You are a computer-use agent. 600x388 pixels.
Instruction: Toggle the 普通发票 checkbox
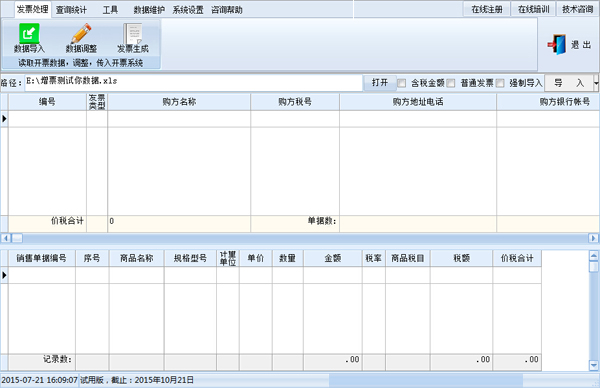pos(451,83)
